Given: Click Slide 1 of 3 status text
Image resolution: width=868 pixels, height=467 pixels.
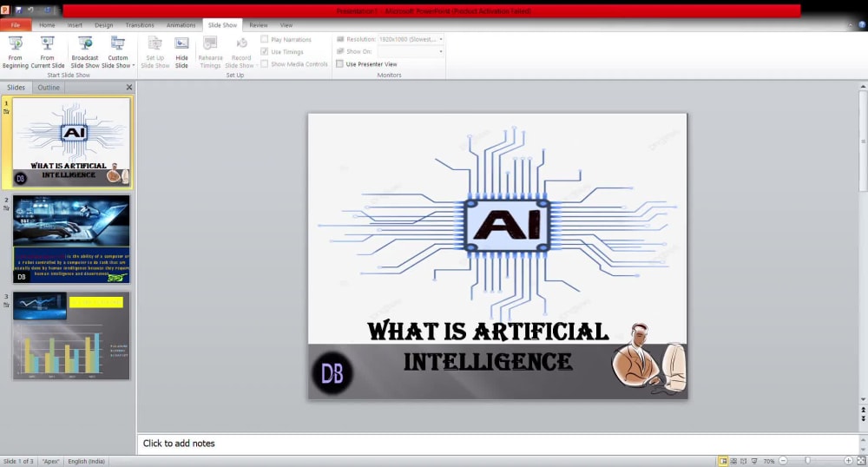Looking at the screenshot, I should click(x=18, y=461).
